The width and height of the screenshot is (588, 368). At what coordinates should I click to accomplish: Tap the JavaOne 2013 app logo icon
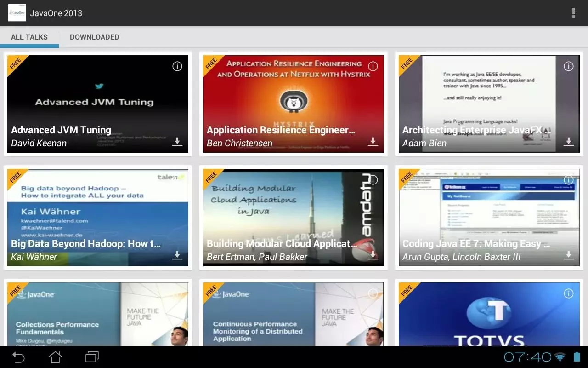[17, 13]
